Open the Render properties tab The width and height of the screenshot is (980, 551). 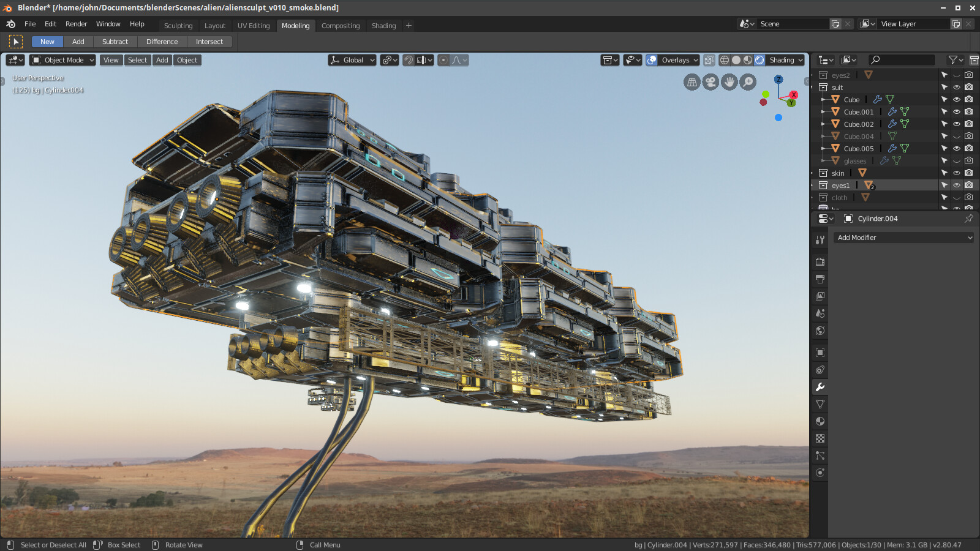[x=820, y=262]
